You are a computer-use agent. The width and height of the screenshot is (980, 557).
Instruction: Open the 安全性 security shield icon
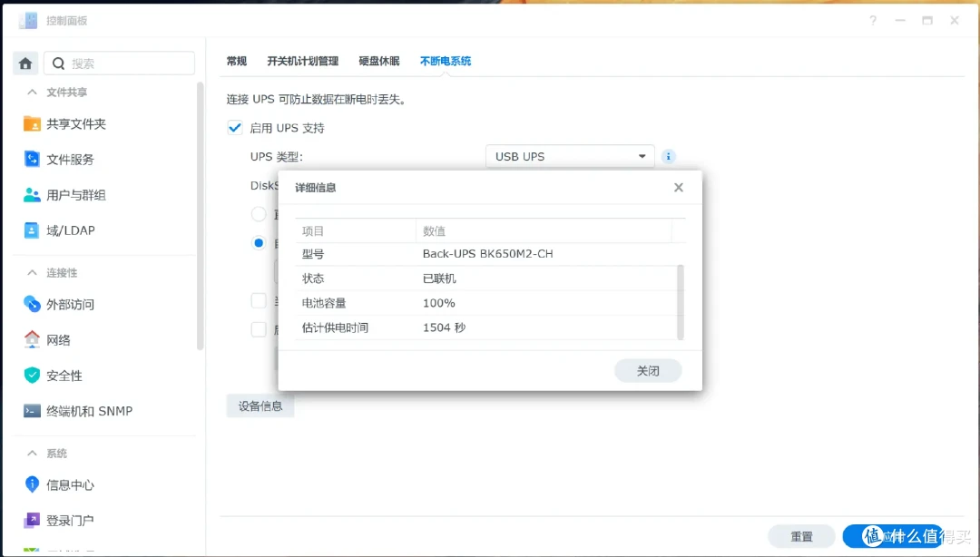coord(32,375)
